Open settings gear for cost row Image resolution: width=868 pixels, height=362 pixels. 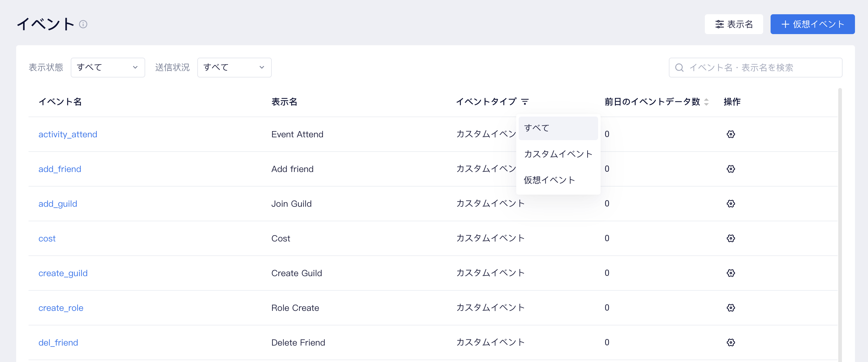pyautogui.click(x=731, y=238)
